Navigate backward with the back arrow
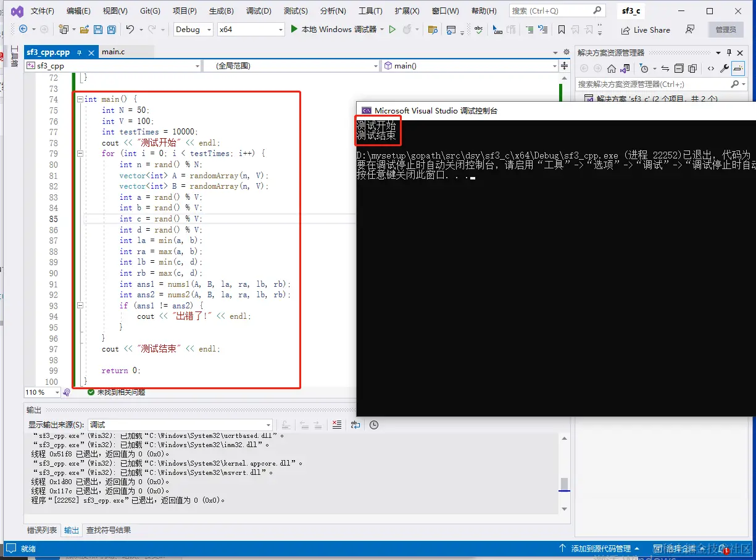Viewport: 756px width, 560px height. [23, 30]
